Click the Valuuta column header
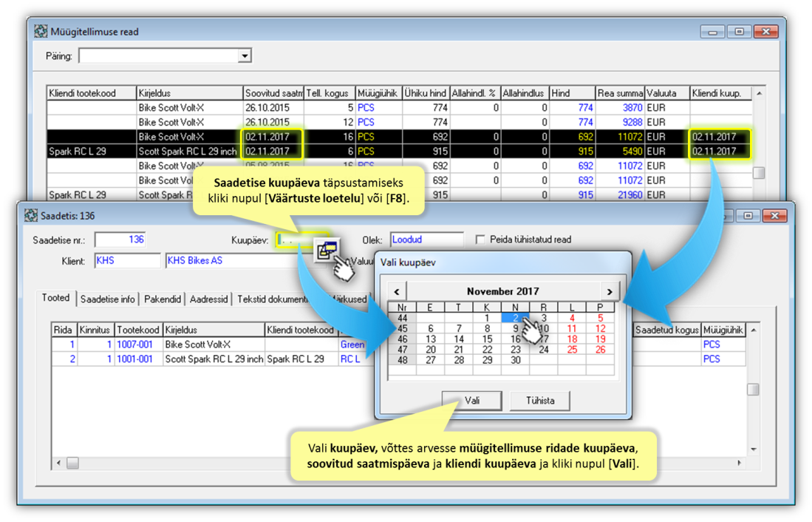 [x=667, y=93]
